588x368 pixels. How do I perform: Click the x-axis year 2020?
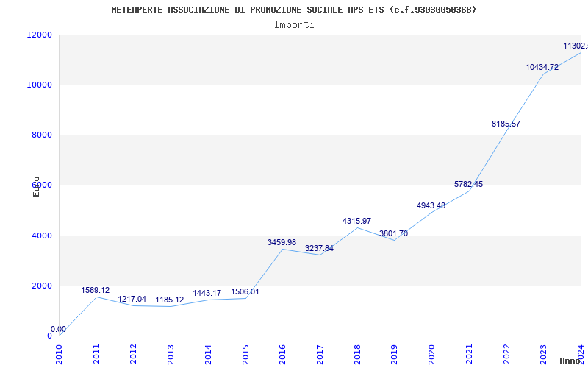tap(431, 354)
